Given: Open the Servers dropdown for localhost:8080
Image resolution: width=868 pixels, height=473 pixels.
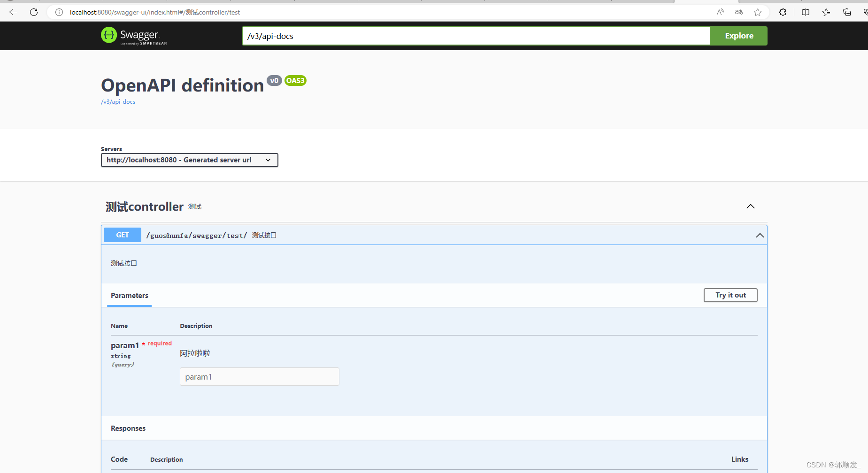Looking at the screenshot, I should click(189, 160).
